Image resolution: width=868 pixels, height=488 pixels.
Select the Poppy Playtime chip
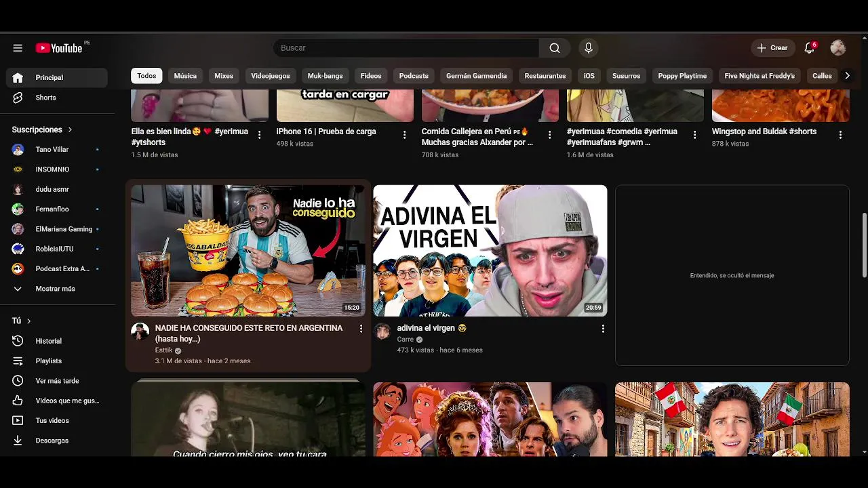coord(682,76)
